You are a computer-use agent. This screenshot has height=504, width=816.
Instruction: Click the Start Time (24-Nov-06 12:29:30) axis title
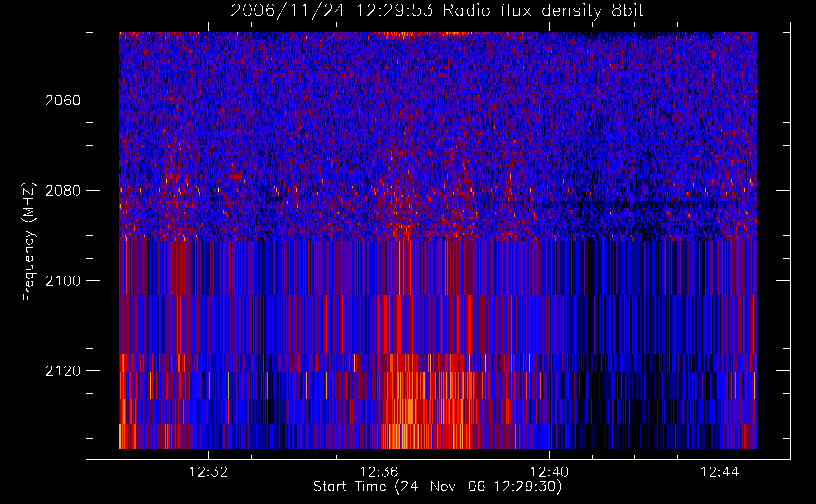[437, 487]
